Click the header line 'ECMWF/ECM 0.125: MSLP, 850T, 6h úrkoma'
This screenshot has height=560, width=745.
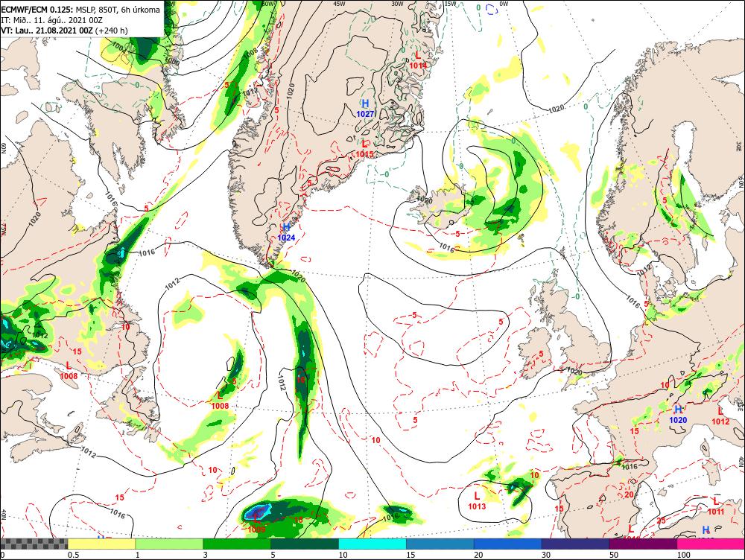tap(80, 10)
